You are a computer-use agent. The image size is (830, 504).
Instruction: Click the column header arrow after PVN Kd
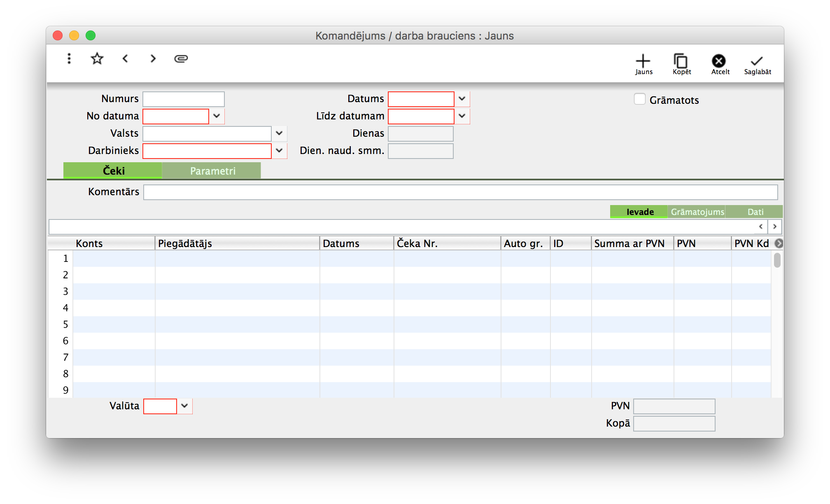click(778, 243)
